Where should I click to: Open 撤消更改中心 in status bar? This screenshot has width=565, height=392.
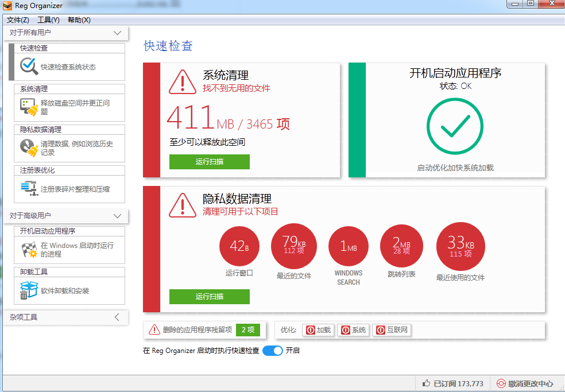click(525, 383)
